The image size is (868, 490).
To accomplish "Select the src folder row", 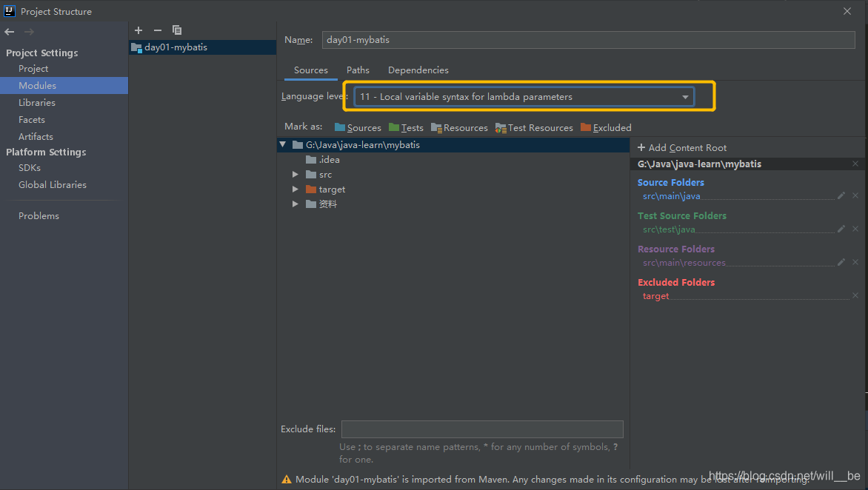I will [453, 174].
